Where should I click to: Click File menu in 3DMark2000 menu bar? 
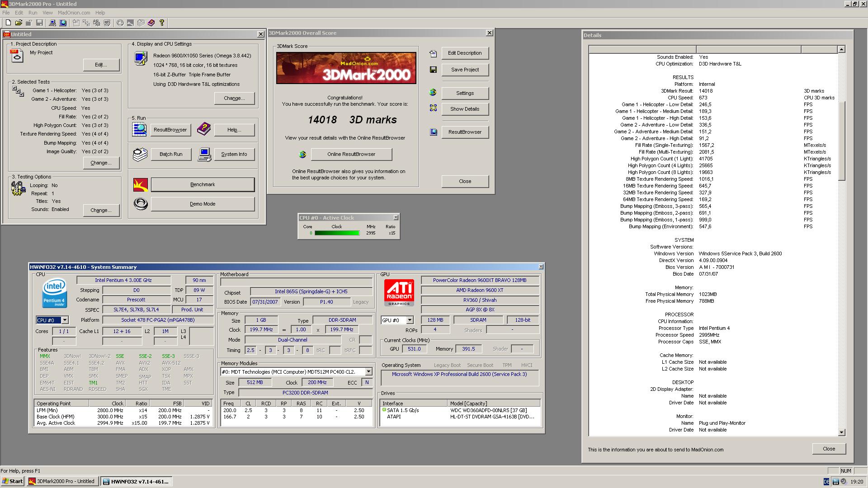(8, 13)
